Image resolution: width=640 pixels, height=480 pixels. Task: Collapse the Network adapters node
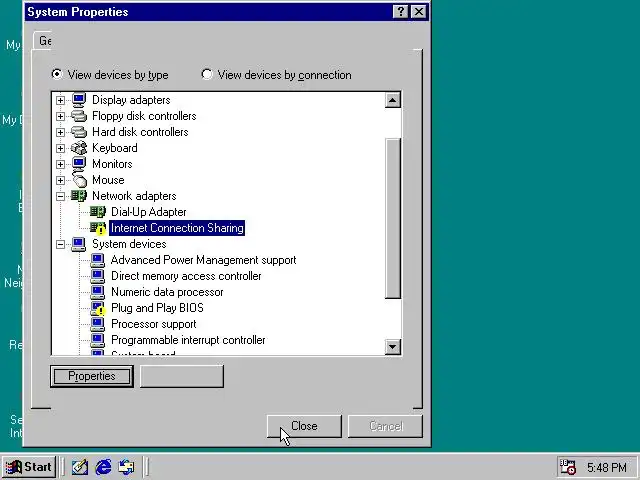point(60,196)
